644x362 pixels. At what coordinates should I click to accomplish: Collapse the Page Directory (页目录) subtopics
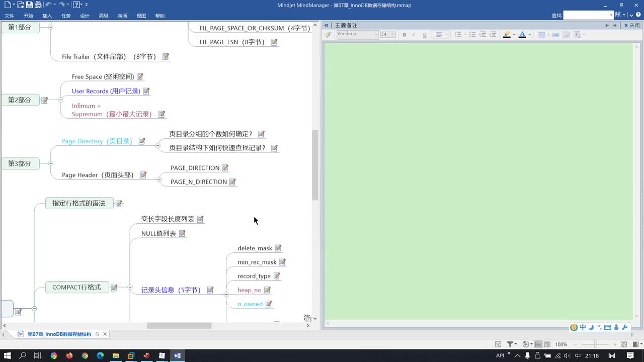(157, 146)
